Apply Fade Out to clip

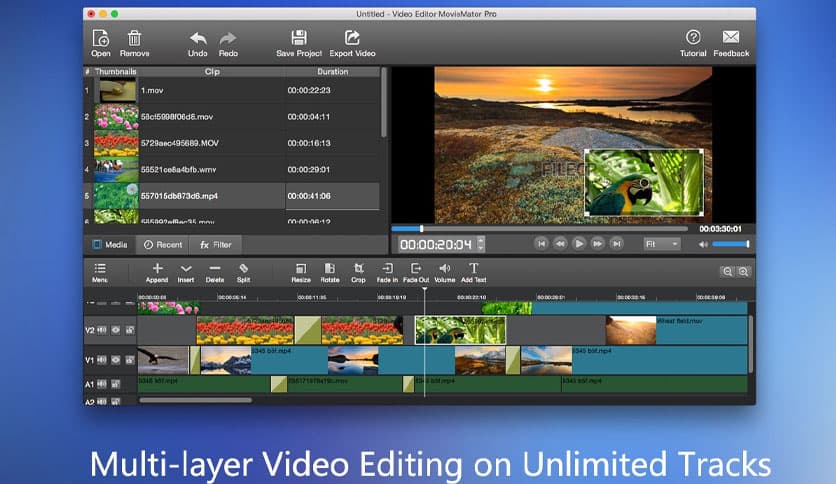click(x=416, y=272)
